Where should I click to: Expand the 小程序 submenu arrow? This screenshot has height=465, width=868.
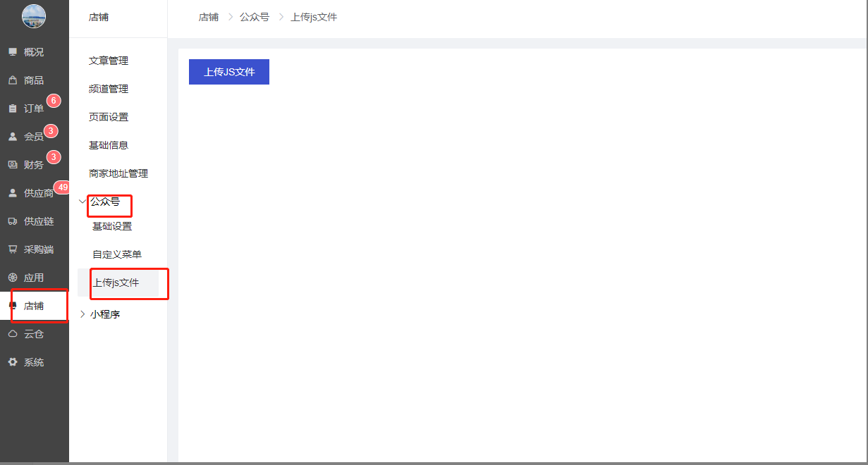(x=82, y=314)
